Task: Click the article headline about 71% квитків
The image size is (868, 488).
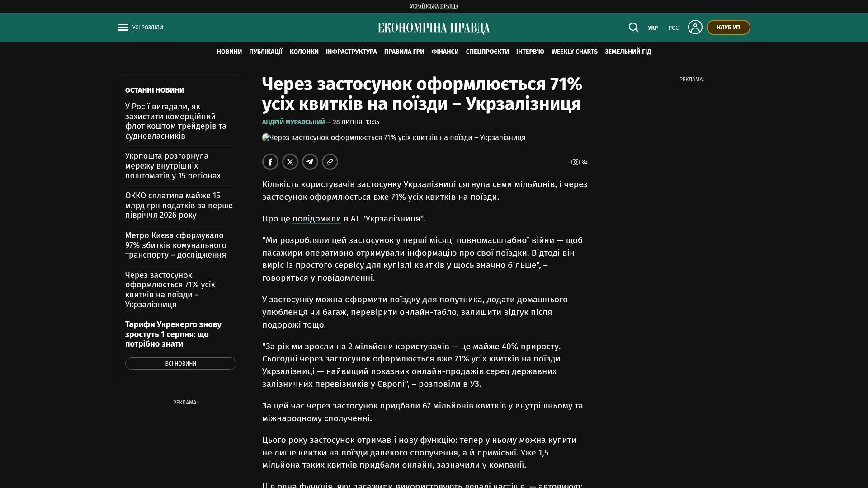Action: [422, 94]
